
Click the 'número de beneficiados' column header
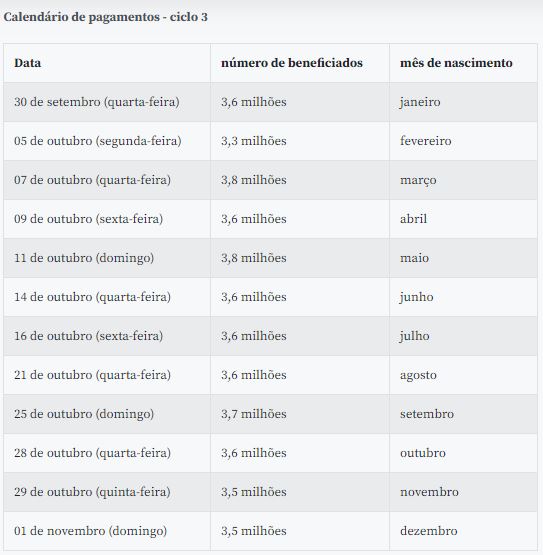(x=300, y=63)
